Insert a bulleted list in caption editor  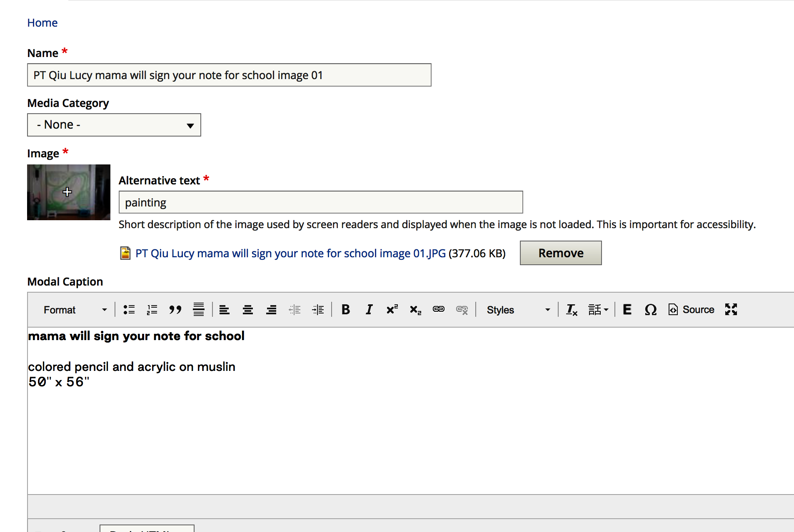[129, 310]
